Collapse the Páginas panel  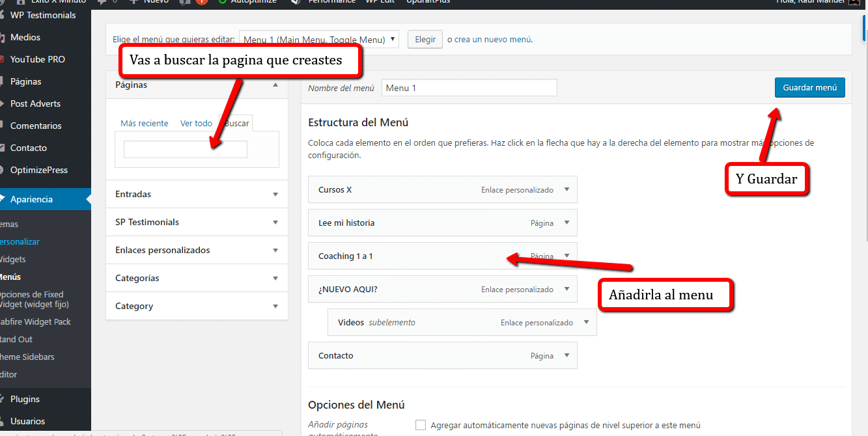click(275, 85)
